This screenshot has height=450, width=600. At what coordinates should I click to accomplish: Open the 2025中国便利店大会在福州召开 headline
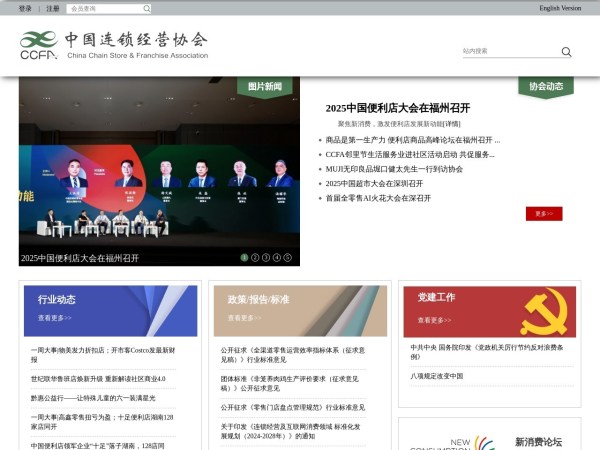[x=397, y=108]
